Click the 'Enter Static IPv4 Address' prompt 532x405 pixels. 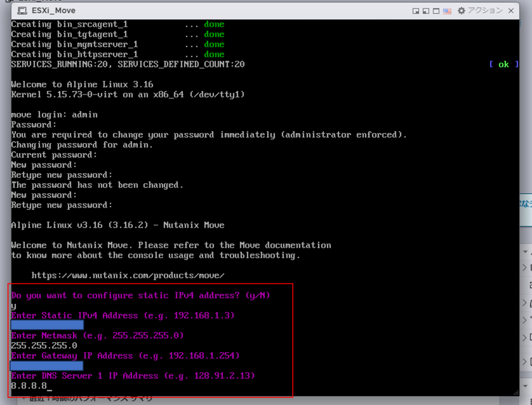point(123,316)
